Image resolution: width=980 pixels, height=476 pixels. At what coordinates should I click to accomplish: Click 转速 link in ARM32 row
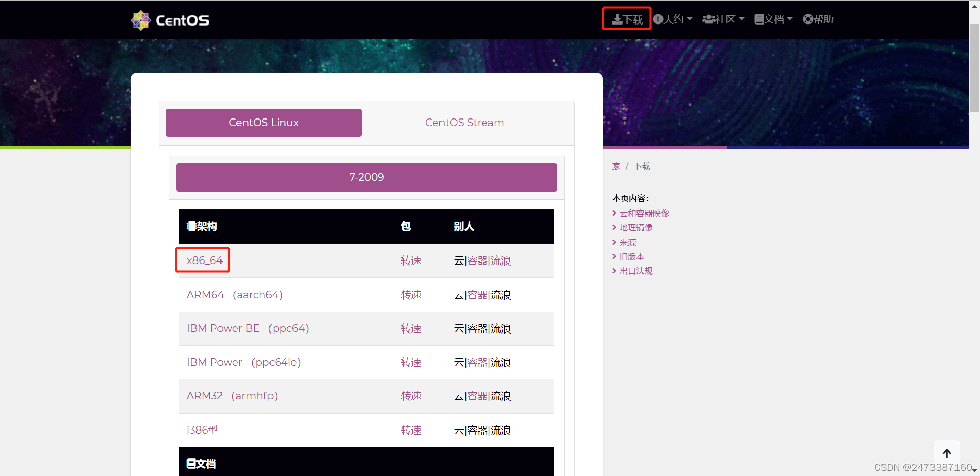pos(411,396)
